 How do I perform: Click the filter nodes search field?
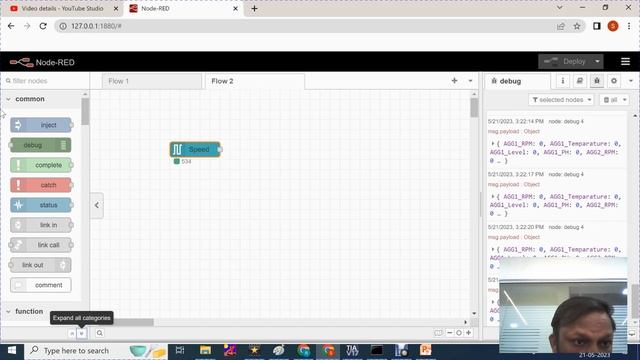(x=45, y=81)
